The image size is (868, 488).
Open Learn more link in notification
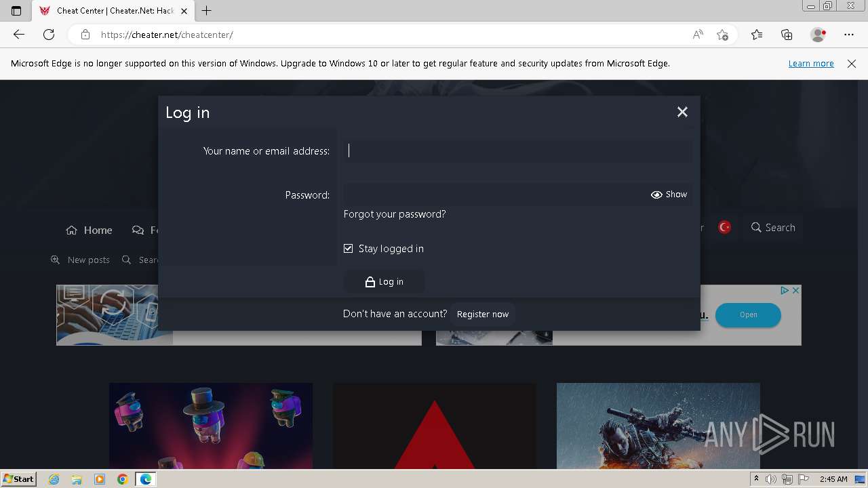811,64
